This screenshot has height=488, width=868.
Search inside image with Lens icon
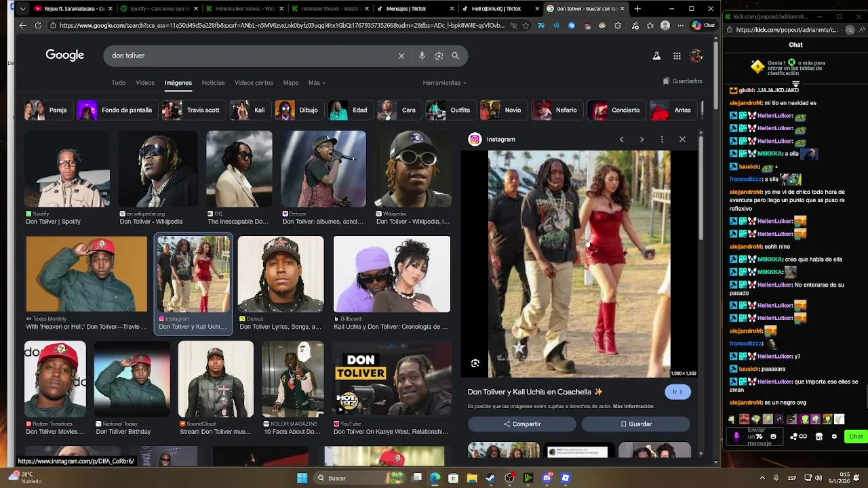point(475,363)
